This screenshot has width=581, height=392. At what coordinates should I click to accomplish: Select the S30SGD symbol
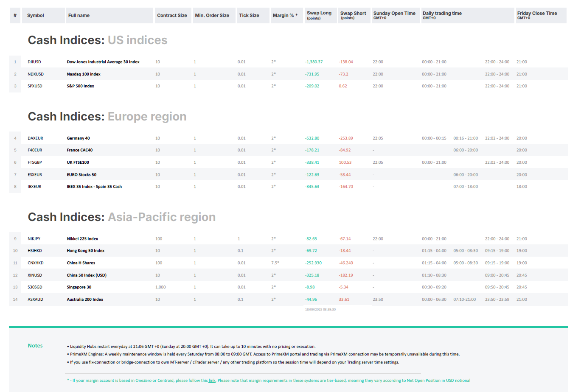(35, 287)
